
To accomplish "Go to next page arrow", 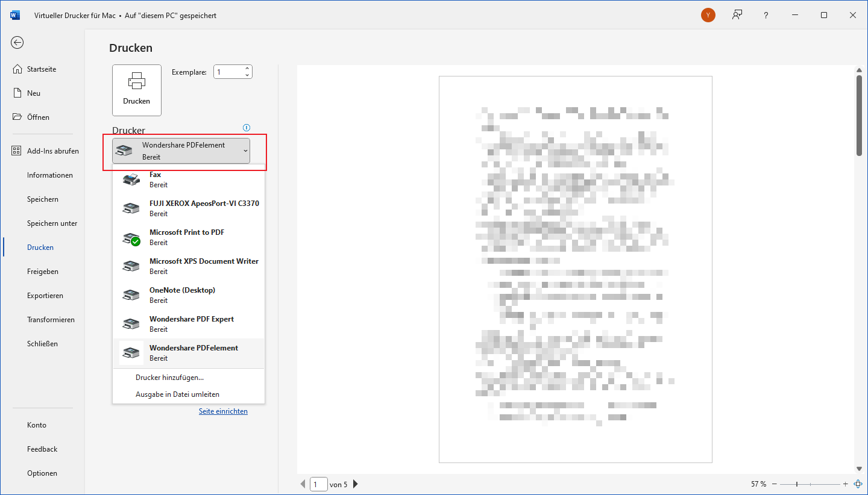I will point(356,484).
